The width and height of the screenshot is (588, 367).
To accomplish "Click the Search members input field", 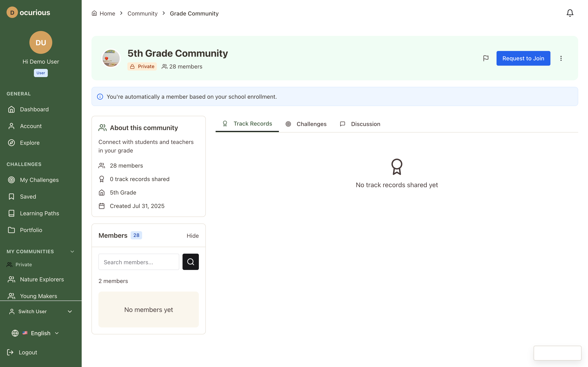I will pyautogui.click(x=139, y=262).
